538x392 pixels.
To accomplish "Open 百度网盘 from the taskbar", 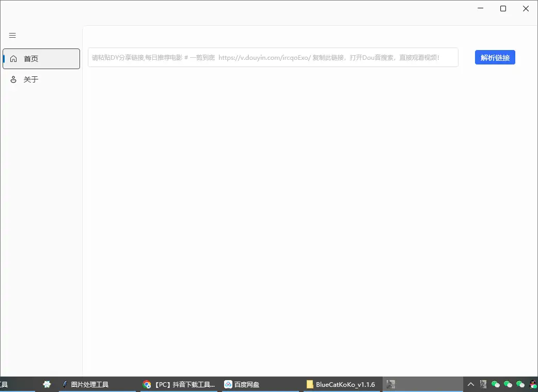I will pos(242,384).
